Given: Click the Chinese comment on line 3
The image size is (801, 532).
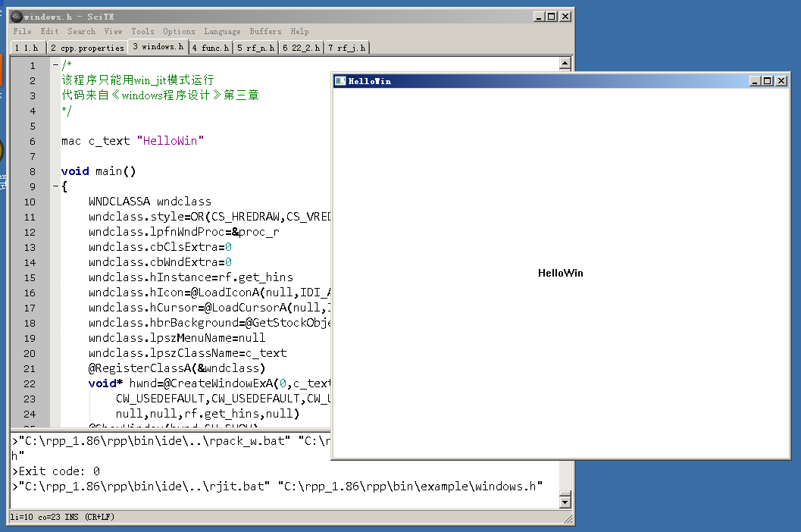Looking at the screenshot, I should click(x=161, y=95).
